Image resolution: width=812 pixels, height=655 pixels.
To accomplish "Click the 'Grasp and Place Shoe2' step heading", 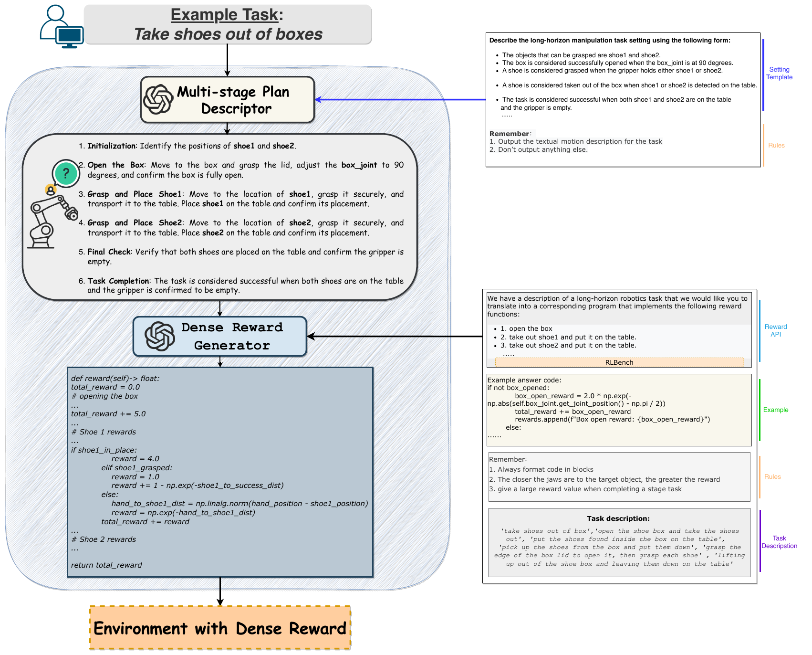I will coord(135,222).
